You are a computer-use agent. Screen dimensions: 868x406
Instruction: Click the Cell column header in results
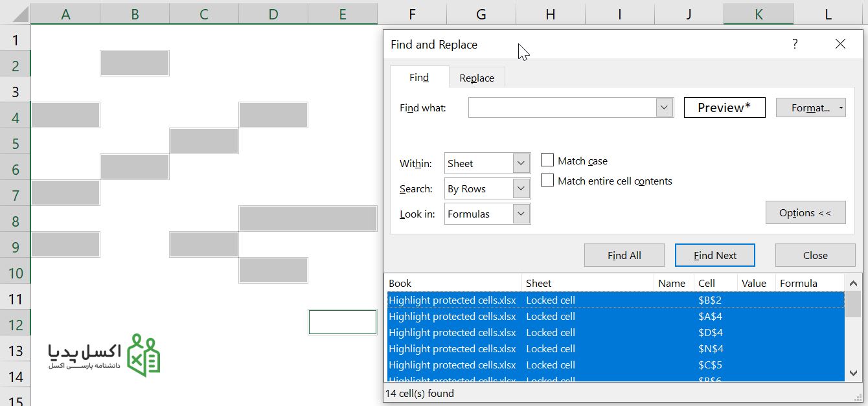(715, 283)
